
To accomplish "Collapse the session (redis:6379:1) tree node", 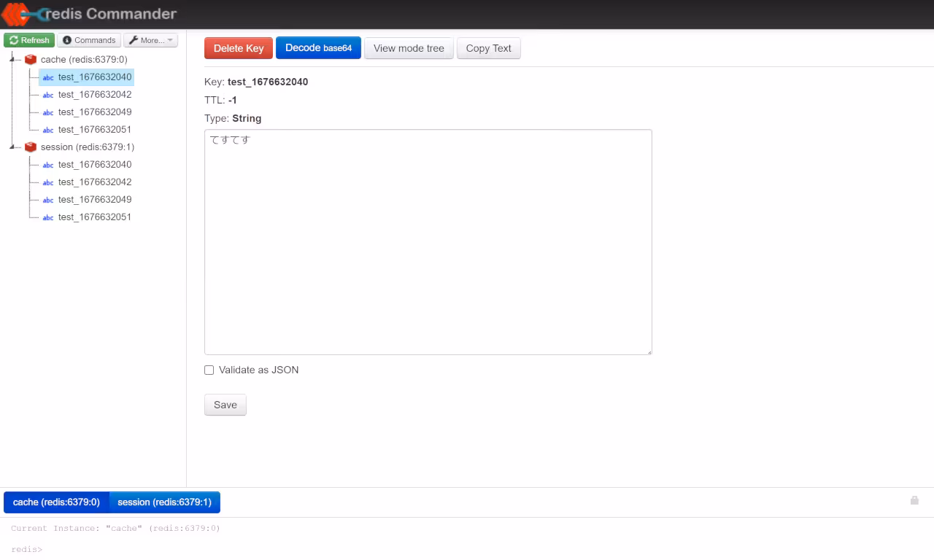I will [13, 147].
